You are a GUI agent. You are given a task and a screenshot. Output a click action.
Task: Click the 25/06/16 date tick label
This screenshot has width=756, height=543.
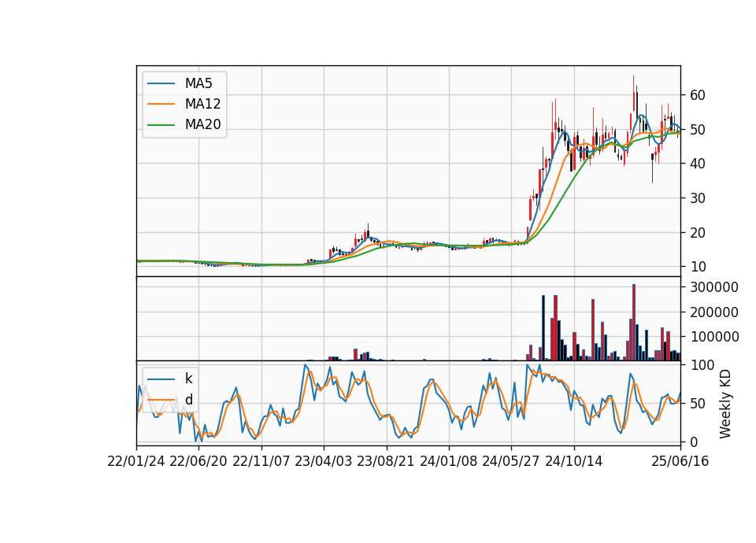click(680, 462)
